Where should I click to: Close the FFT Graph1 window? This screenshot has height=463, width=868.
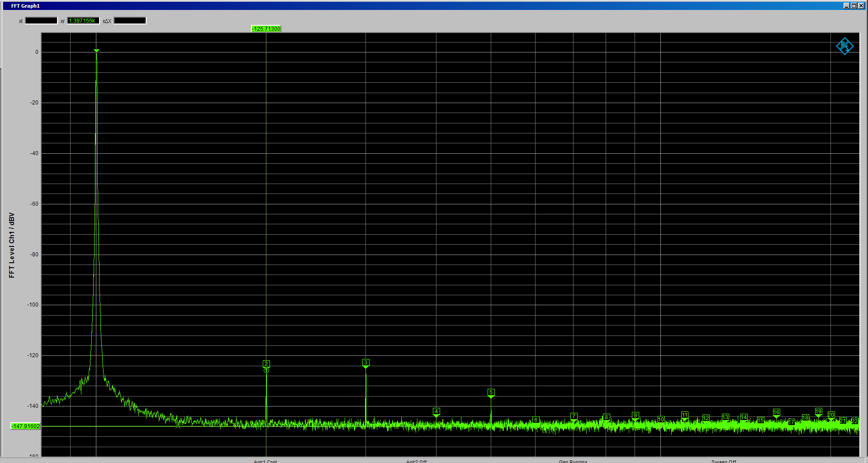861,6
